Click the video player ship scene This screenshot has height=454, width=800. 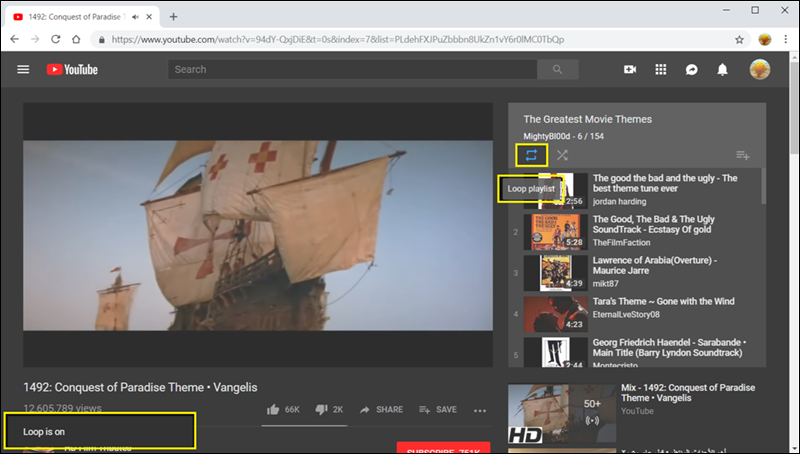click(x=258, y=235)
